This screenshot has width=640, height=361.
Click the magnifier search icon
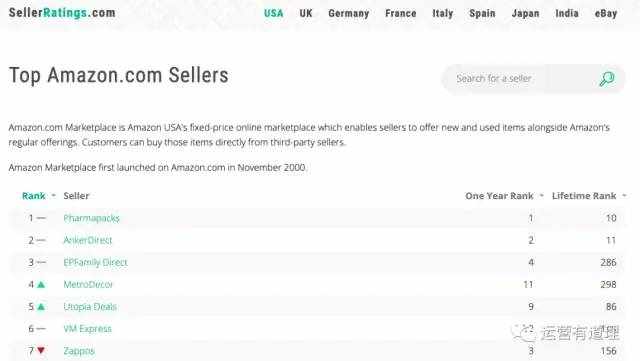click(x=607, y=79)
